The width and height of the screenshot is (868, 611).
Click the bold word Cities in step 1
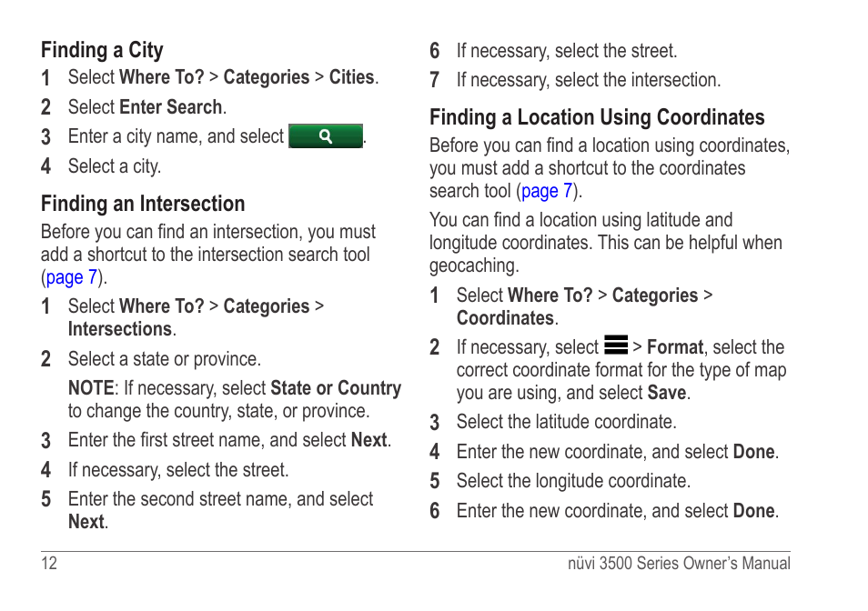coord(351,77)
